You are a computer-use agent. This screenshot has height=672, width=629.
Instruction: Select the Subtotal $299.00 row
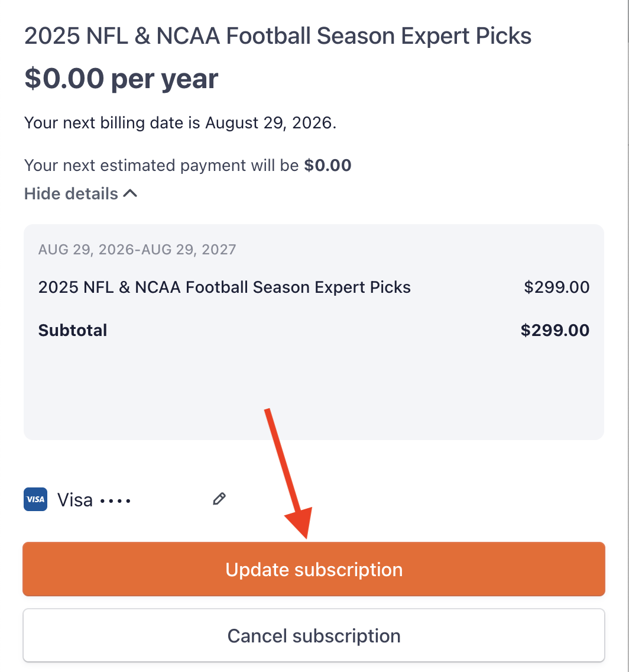[313, 330]
